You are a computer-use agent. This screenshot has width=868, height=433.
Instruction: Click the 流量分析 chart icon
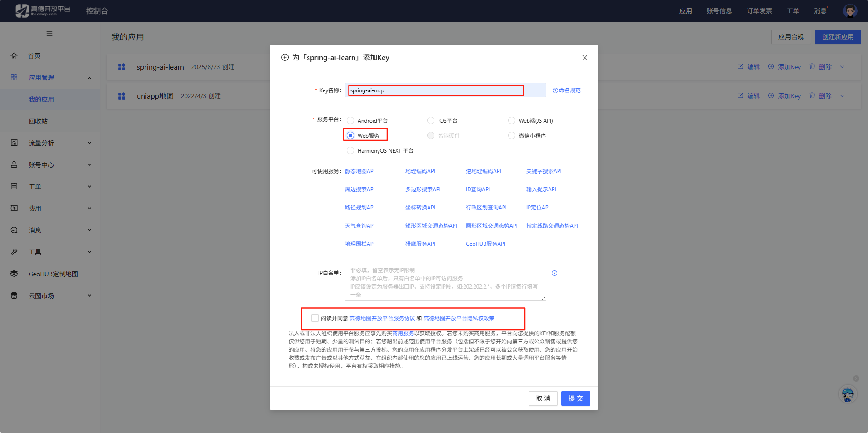point(14,143)
